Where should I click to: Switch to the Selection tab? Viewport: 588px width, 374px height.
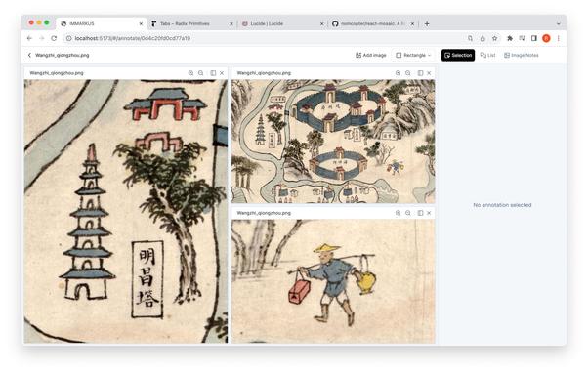click(x=458, y=55)
